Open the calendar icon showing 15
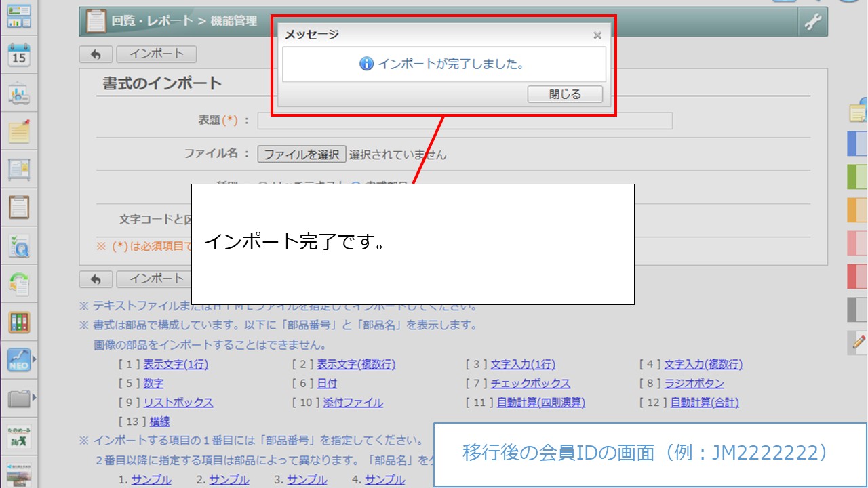This screenshot has height=488, width=868. click(19, 56)
